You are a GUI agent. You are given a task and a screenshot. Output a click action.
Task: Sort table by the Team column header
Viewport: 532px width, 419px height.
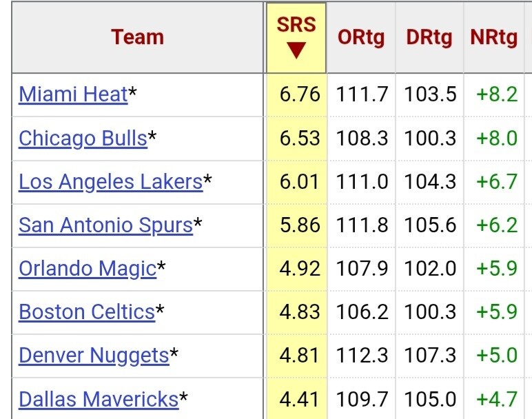pyautogui.click(x=138, y=37)
